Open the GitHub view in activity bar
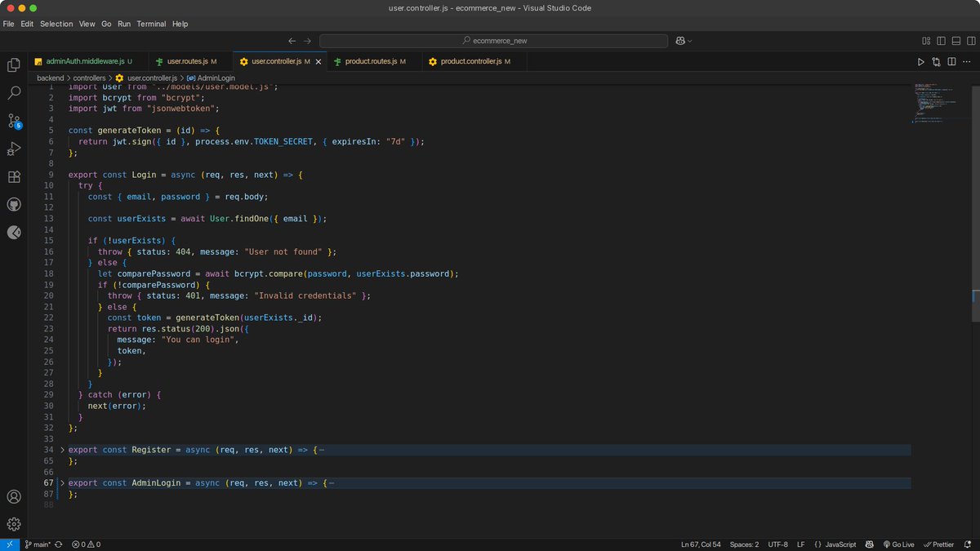The height and width of the screenshot is (551, 980). pyautogui.click(x=14, y=204)
